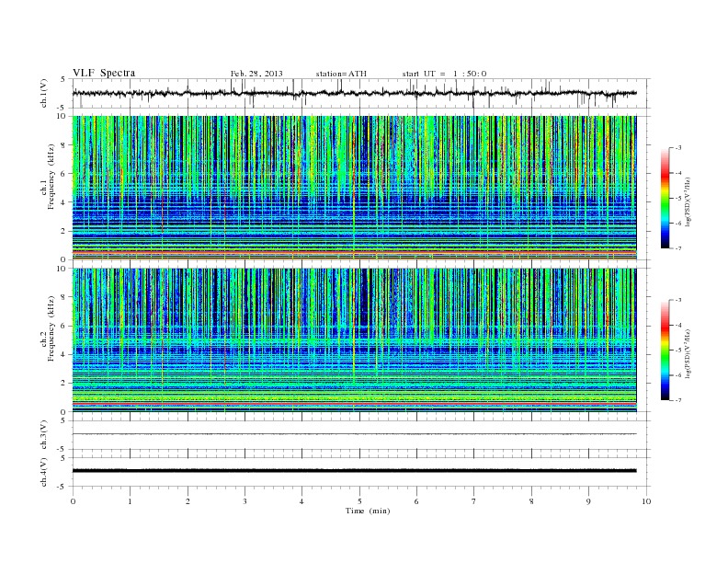Click the "-3" label on ch.1 colorbar
This screenshot has width=728, height=563.
677,148
